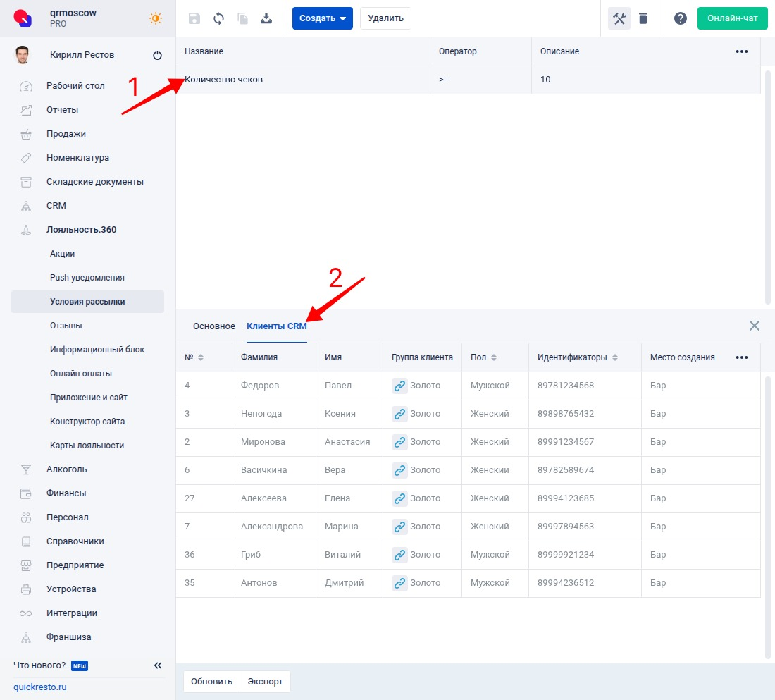775x700 pixels.
Task: Open the tools settings icon
Action: tap(619, 18)
